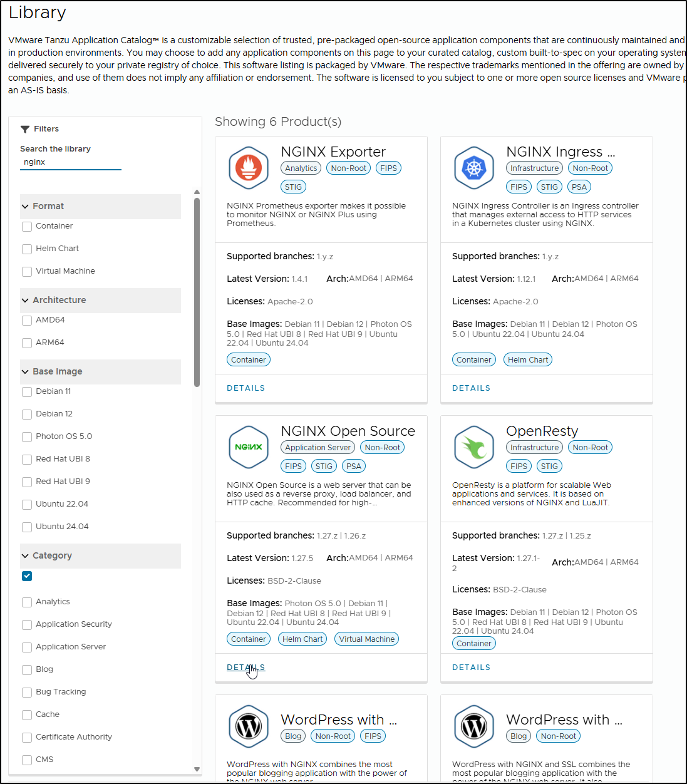The height and width of the screenshot is (784, 687).
Task: Select the Cache category checkbox
Action: point(27,715)
